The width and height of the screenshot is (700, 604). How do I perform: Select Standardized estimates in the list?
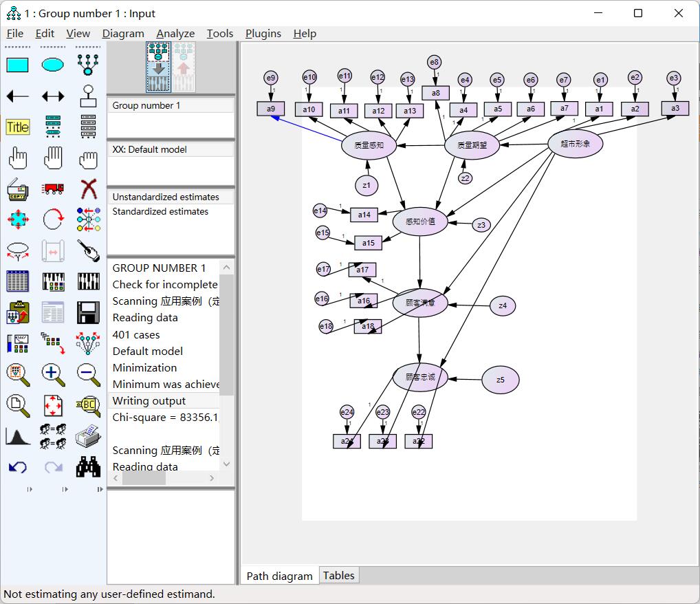click(x=160, y=212)
